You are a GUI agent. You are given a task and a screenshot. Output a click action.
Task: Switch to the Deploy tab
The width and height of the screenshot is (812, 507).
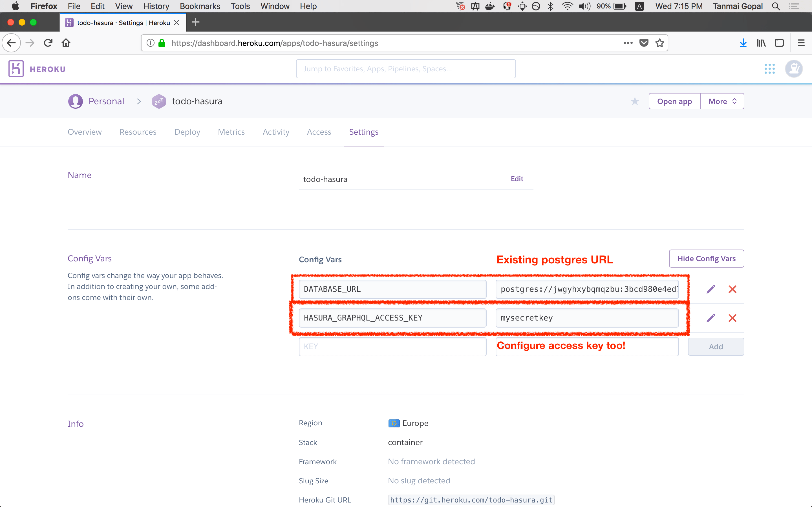point(187,132)
